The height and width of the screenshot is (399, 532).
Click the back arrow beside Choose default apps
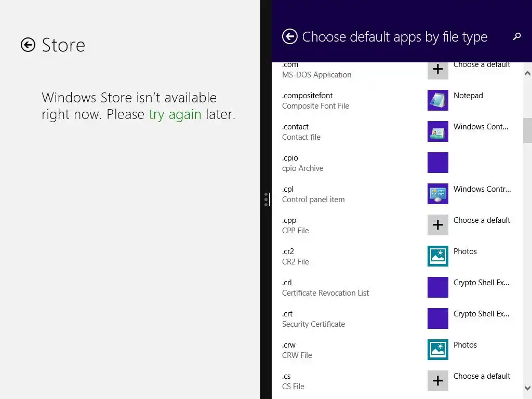click(x=290, y=37)
